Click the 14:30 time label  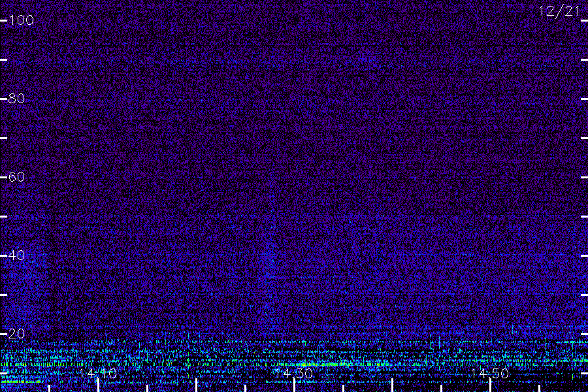293,373
